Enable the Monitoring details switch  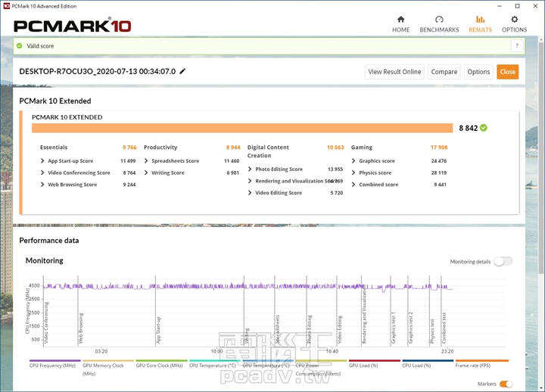coord(503,261)
